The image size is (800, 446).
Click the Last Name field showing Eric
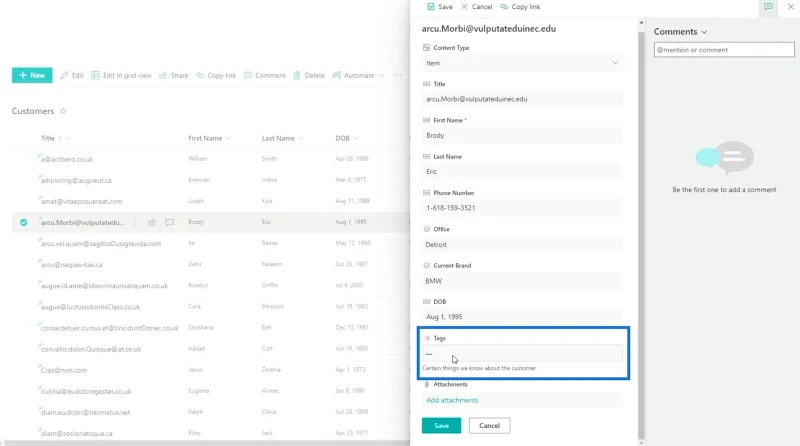pos(522,171)
